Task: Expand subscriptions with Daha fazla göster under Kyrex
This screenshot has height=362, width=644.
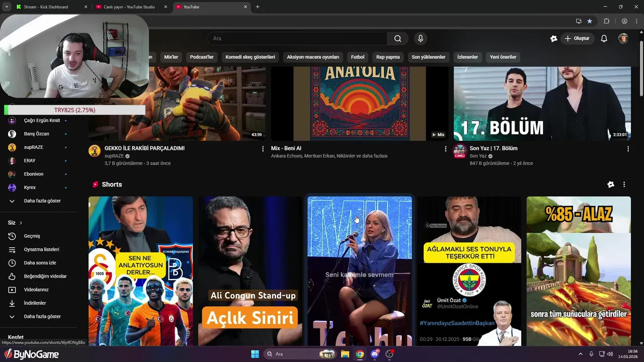Action: click(x=42, y=201)
